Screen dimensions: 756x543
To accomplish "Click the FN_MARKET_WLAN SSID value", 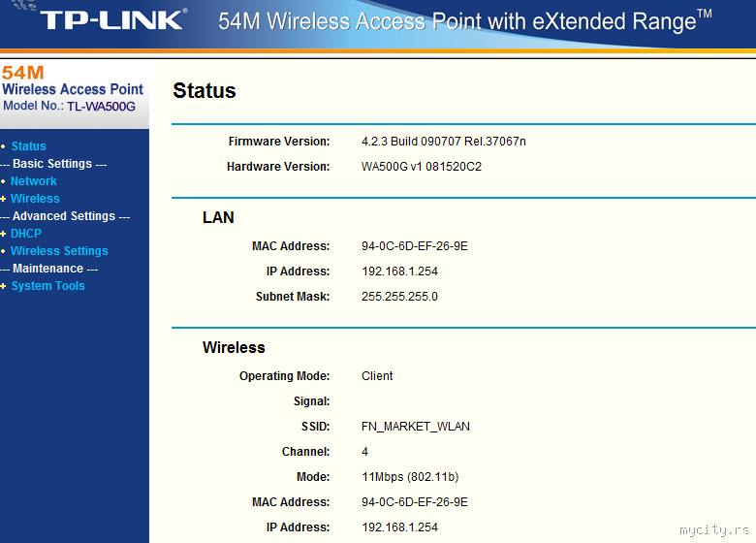I will (x=416, y=427).
